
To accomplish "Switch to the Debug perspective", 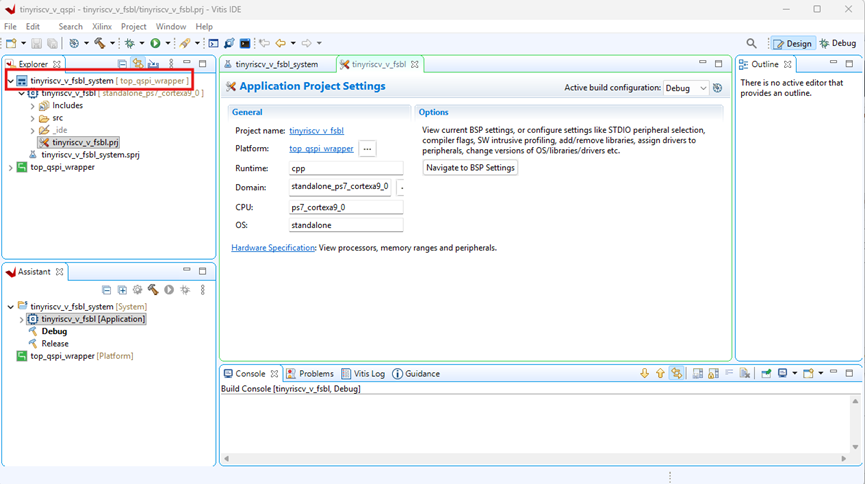I will point(837,43).
